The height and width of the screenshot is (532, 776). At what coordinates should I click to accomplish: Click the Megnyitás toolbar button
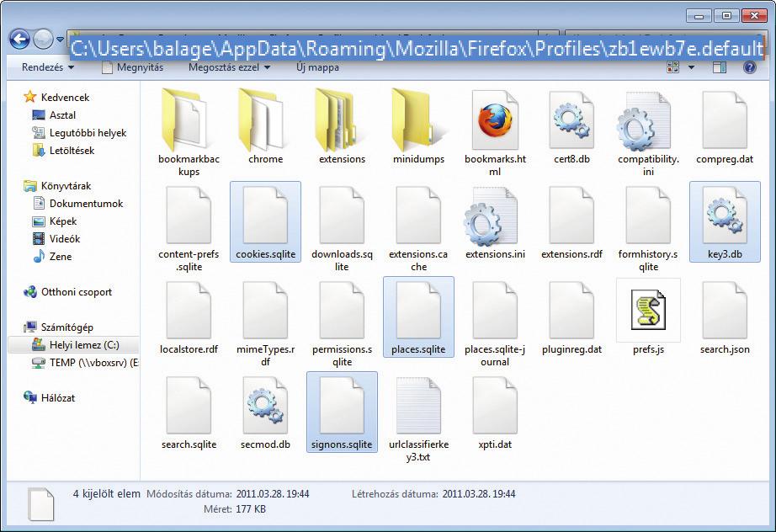click(132, 67)
